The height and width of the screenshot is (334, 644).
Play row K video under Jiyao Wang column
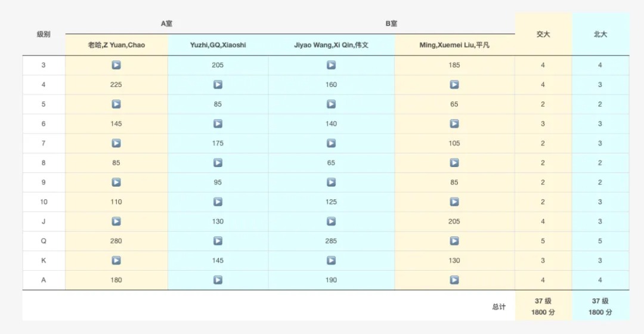point(331,261)
